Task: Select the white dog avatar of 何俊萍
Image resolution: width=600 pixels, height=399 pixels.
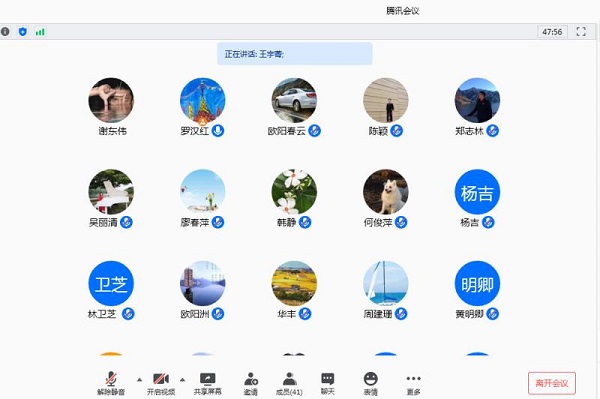Action: pyautogui.click(x=385, y=192)
